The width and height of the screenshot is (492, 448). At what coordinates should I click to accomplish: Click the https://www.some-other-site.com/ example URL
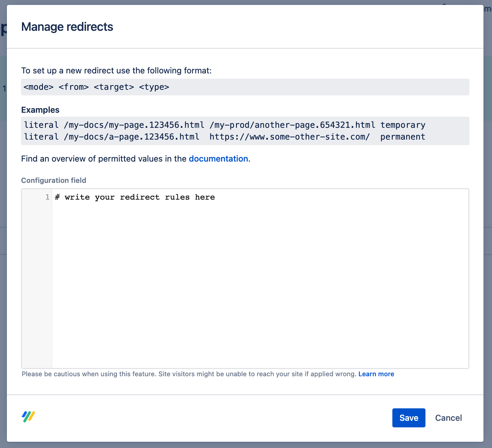coord(289,137)
